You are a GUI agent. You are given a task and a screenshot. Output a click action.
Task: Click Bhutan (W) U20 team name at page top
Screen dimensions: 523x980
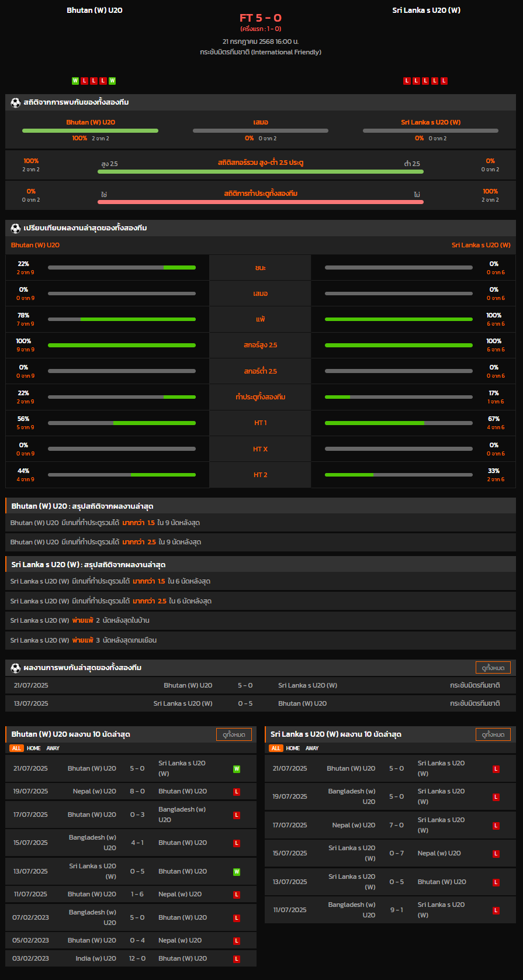click(x=95, y=11)
